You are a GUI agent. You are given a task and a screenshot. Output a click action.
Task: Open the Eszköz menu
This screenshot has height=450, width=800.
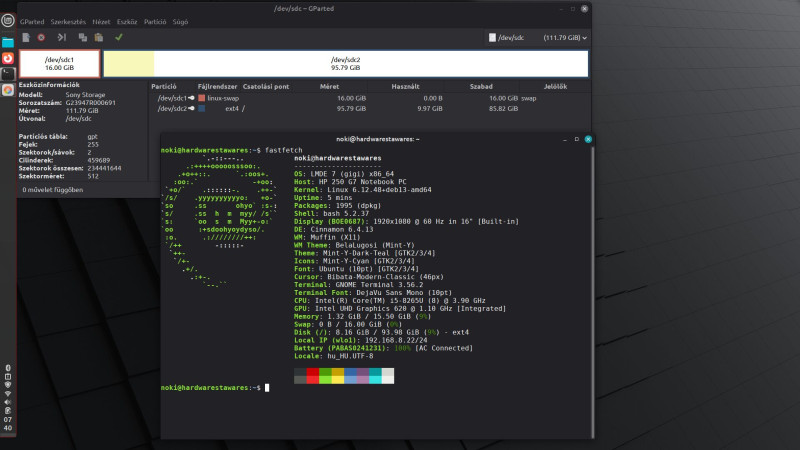click(x=127, y=22)
